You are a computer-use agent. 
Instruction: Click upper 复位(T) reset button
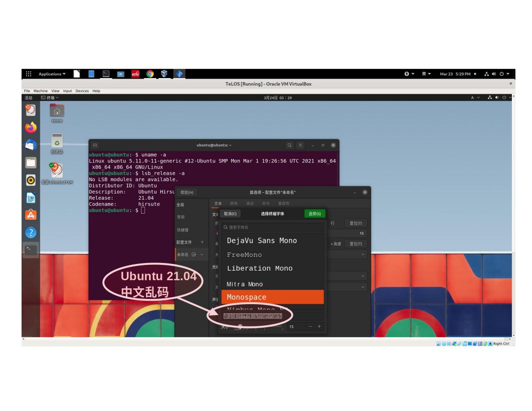tap(356, 223)
